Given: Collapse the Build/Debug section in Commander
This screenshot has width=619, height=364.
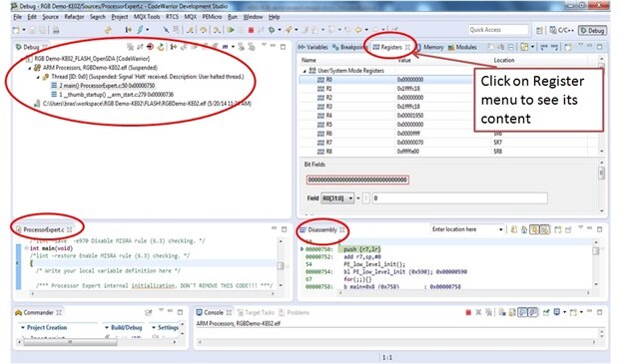Looking at the screenshot, I should tap(107, 328).
